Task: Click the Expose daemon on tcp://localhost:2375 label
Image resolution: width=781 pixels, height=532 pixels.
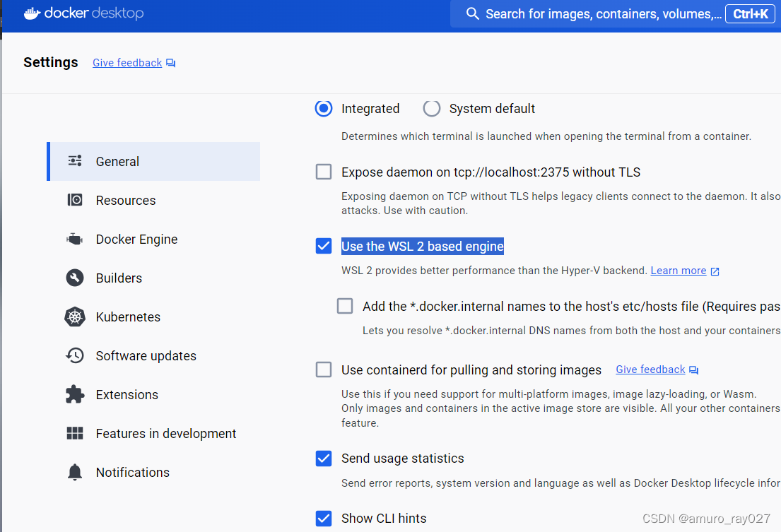Action: 491,172
